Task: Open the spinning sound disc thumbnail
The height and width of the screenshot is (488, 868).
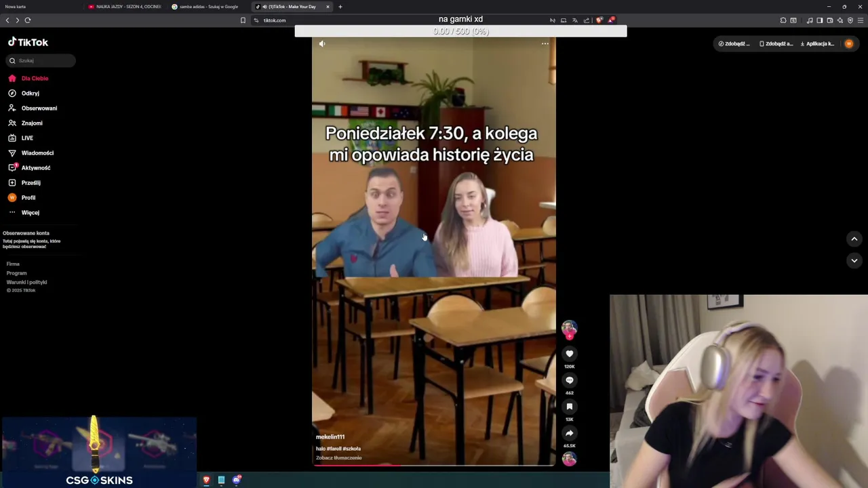Action: [x=569, y=459]
